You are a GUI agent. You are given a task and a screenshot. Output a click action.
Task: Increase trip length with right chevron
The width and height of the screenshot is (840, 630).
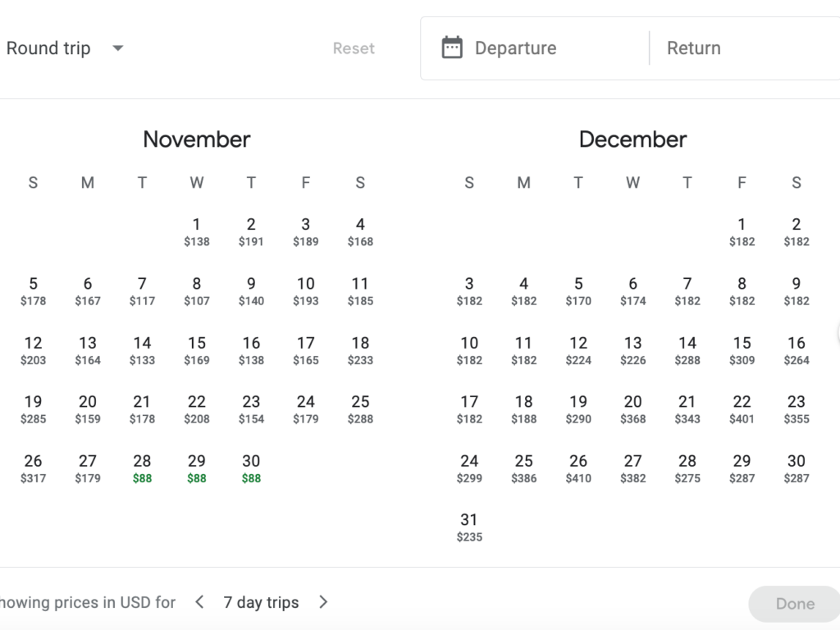(323, 602)
